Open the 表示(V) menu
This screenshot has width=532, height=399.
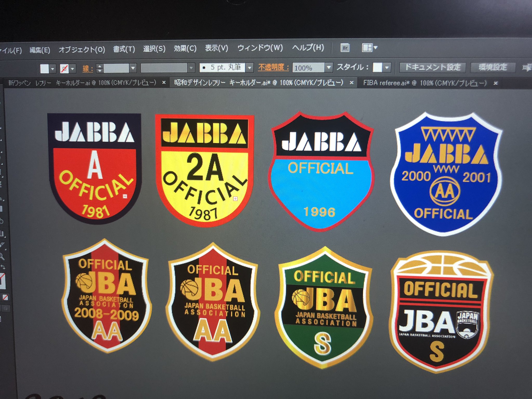click(x=216, y=48)
